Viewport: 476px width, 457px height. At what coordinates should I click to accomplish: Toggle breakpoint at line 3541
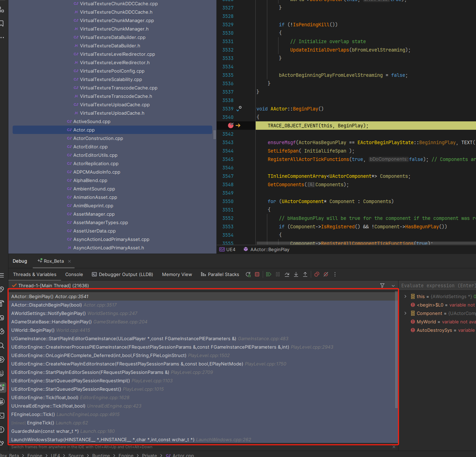point(230,126)
